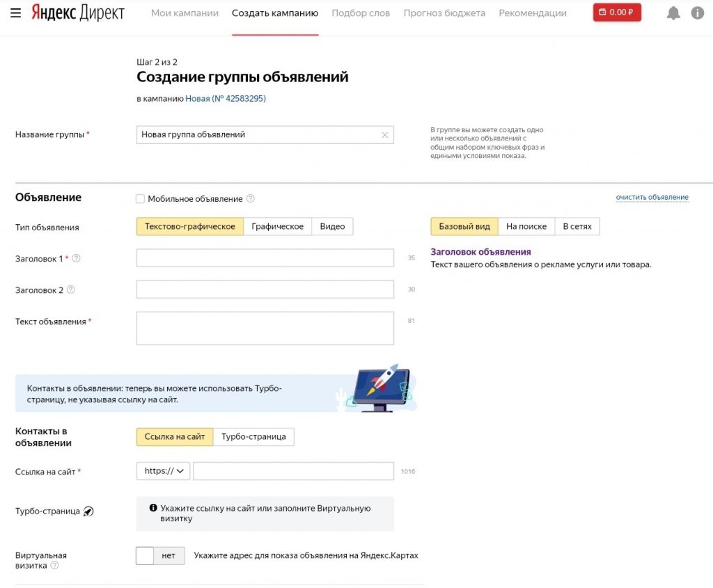Open the https:// protocol dropdown
Image resolution: width=713 pixels, height=588 pixels.
coord(163,471)
